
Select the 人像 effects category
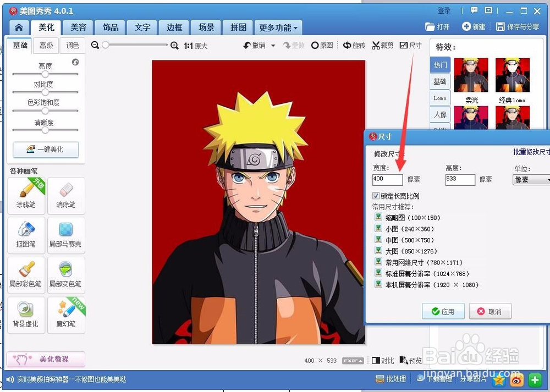(x=440, y=114)
